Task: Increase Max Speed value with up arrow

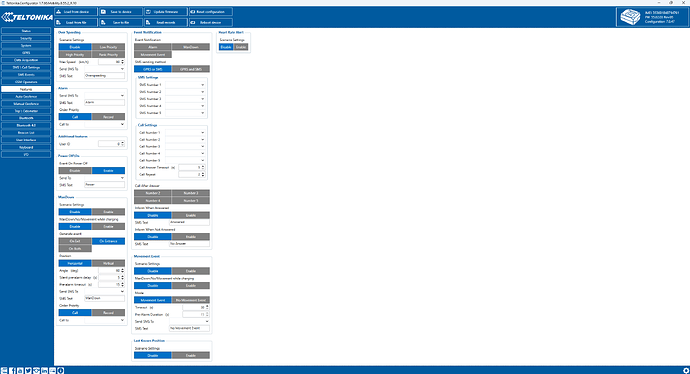Action: pos(123,61)
